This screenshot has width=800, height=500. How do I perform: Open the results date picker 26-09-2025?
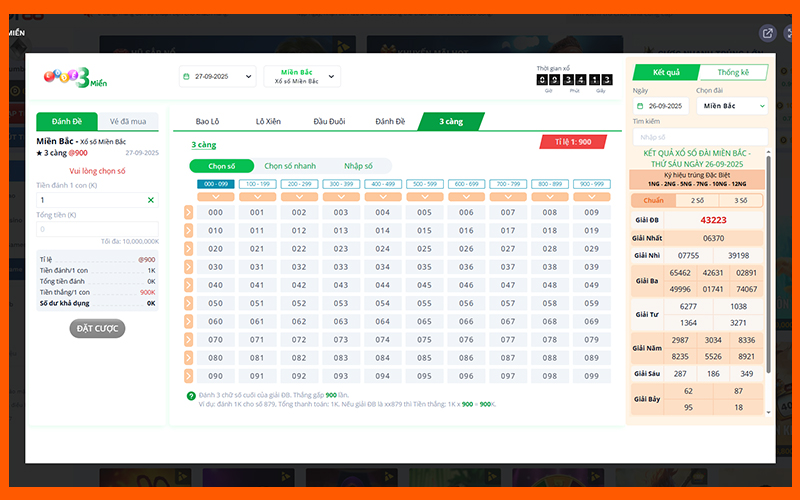click(661, 106)
